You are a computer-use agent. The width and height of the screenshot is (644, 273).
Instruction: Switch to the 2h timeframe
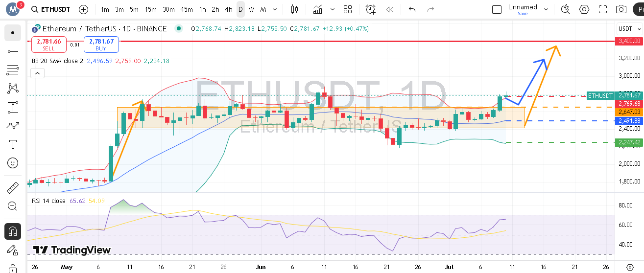coord(215,9)
